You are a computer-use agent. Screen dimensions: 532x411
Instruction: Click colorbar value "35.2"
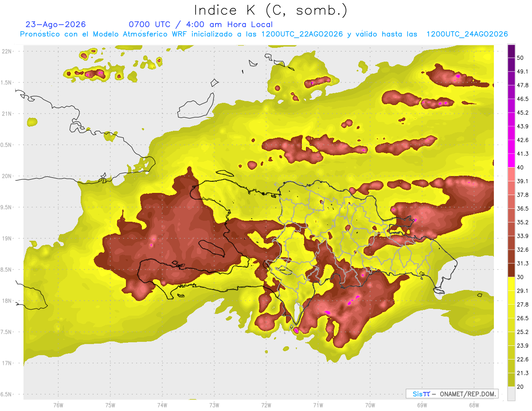click(x=523, y=222)
